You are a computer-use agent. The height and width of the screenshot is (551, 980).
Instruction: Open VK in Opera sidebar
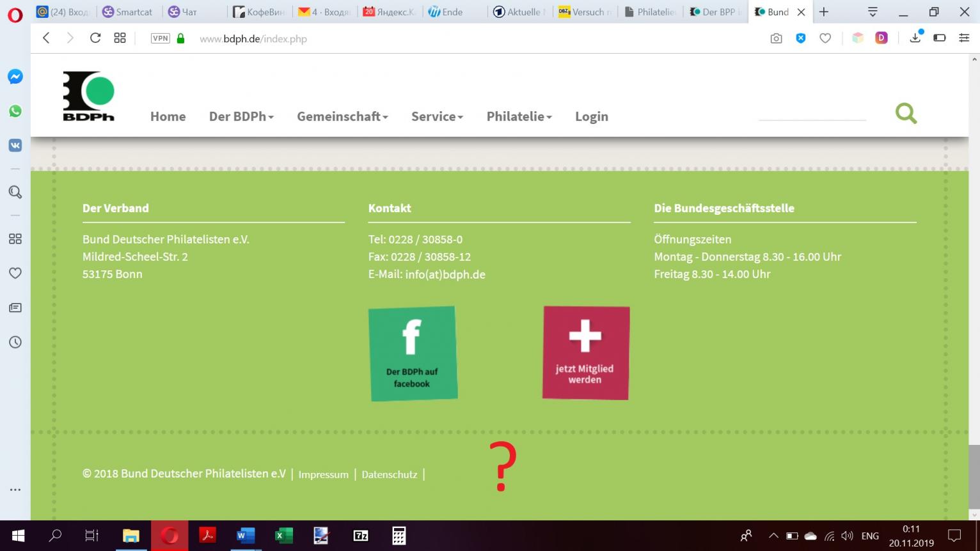tap(15, 146)
